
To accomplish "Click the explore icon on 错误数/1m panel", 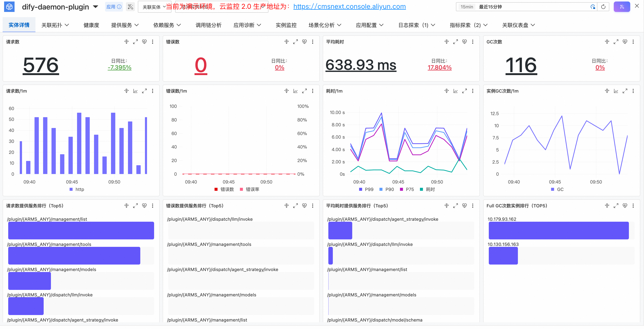I will point(287,91).
